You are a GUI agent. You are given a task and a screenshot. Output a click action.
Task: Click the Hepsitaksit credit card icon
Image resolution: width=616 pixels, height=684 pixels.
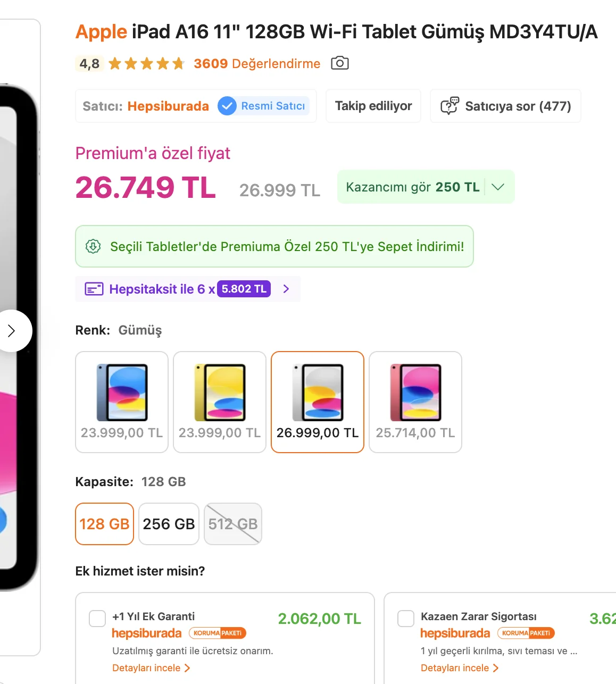coord(94,289)
